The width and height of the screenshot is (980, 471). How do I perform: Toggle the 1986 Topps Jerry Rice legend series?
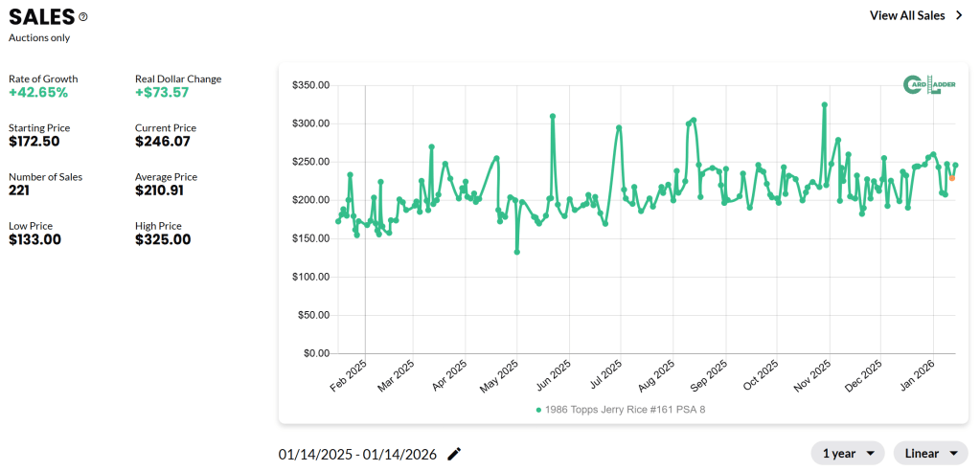[x=620, y=409]
